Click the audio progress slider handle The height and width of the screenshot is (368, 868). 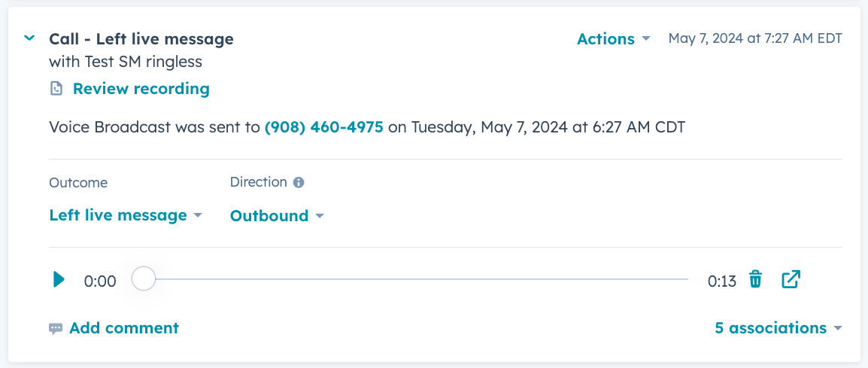(144, 278)
